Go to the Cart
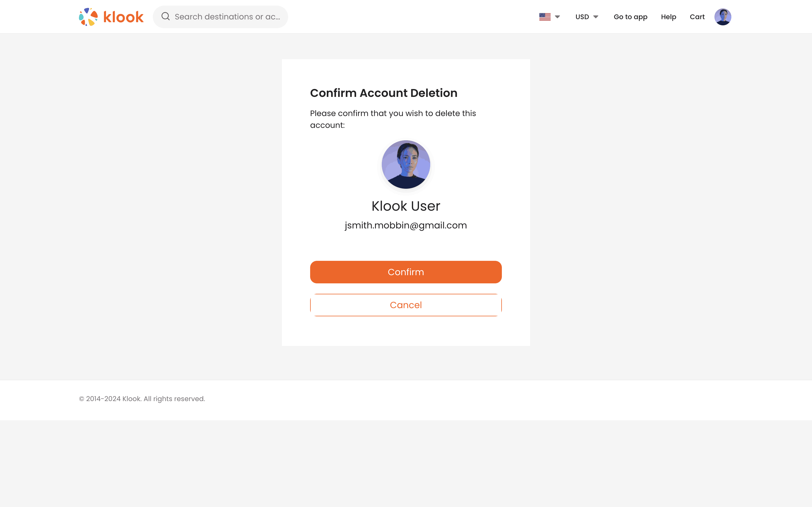Image resolution: width=812 pixels, height=507 pixels. [697, 17]
